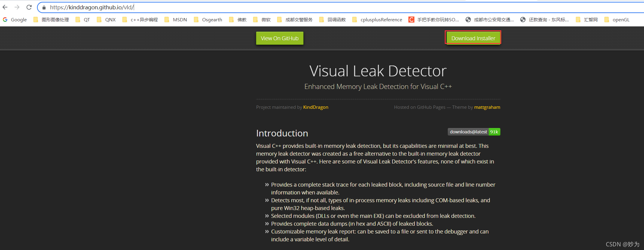Viewport: 644px width, 250px height.
Task: Open the 手把手教你玩转SO bookmark
Action: [x=434, y=20]
